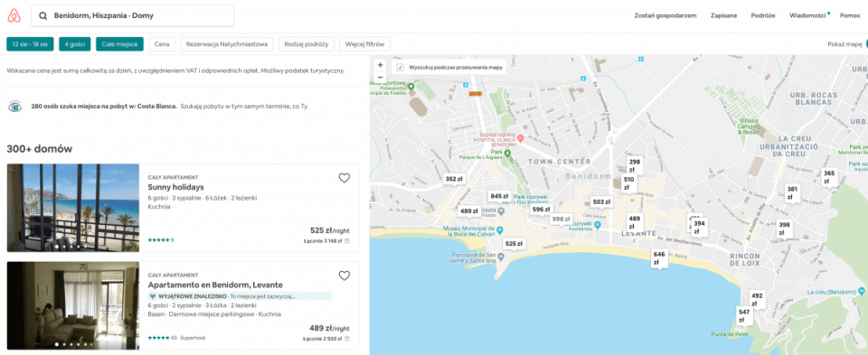Select the 298 zł map price marker
Screen dimensions: 868x355
635,165
